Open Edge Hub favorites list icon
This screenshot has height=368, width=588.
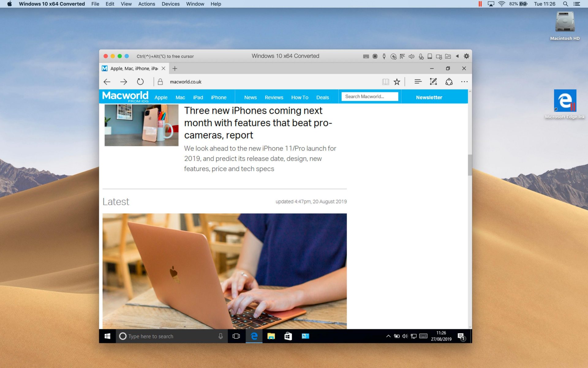[418, 82]
